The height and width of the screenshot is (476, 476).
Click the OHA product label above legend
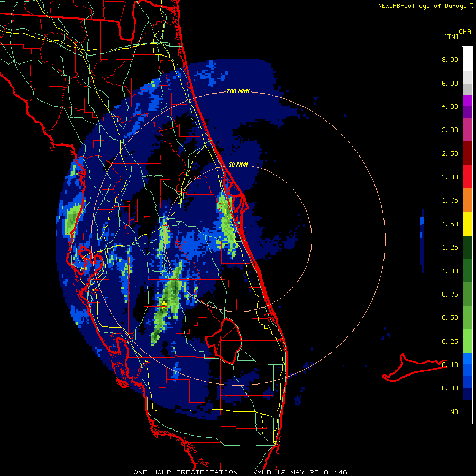tap(465, 32)
